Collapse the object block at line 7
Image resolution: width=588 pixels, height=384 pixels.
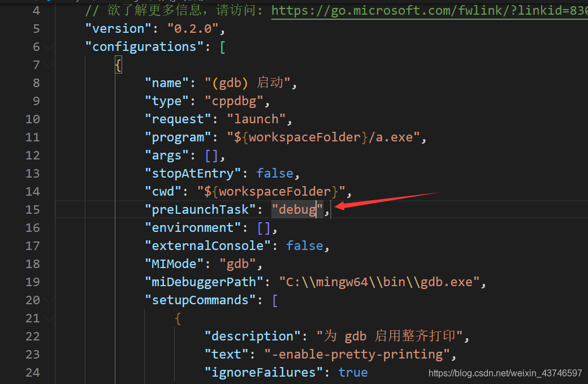pyautogui.click(x=49, y=65)
